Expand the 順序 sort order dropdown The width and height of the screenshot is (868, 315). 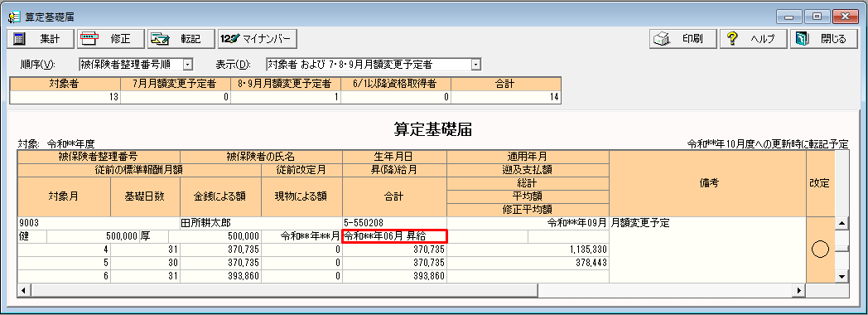pos(187,65)
